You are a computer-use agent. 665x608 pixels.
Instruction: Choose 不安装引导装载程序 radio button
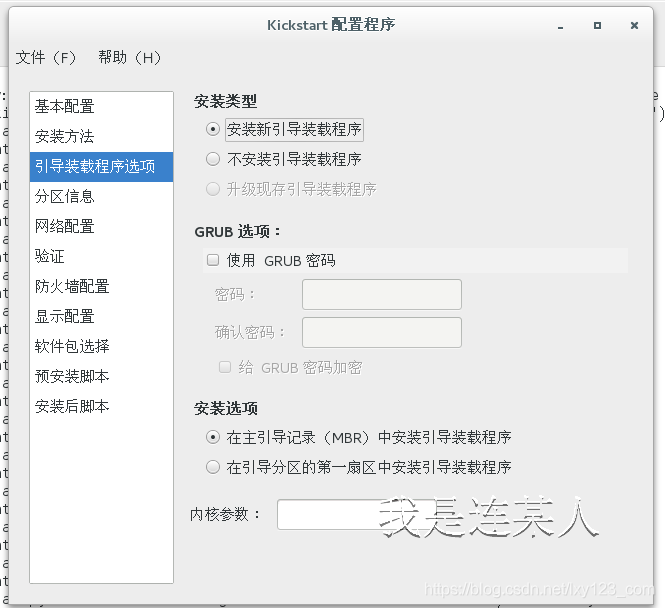click(x=213, y=159)
